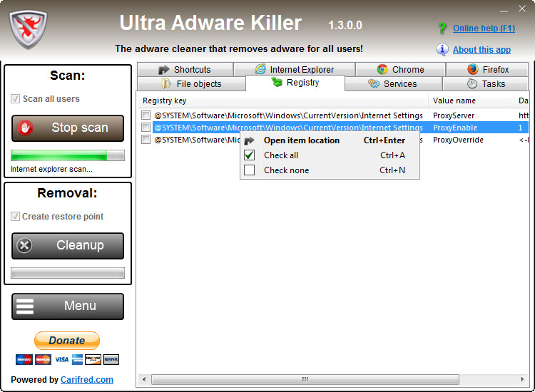Switch to the File objects tab
535x392 pixels.
pos(191,83)
